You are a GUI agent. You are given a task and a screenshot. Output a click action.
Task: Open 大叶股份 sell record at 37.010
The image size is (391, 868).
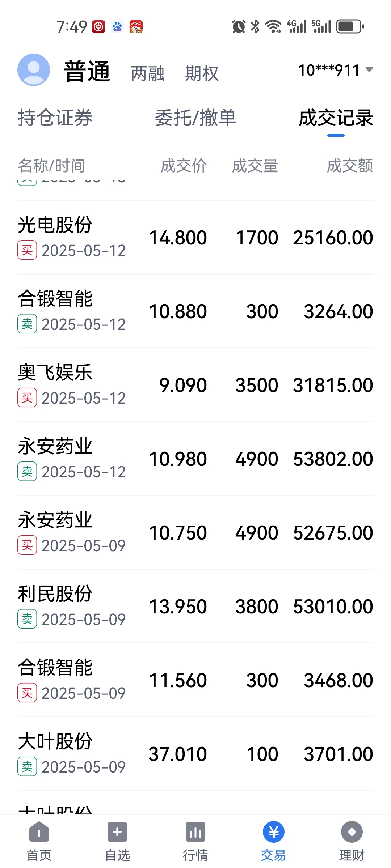195,754
